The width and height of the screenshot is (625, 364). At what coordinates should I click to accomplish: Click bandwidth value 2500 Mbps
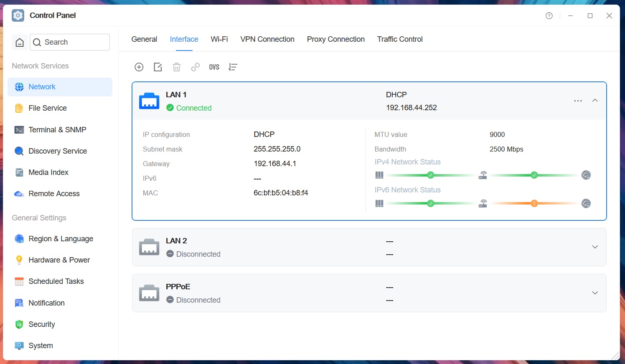click(x=506, y=149)
